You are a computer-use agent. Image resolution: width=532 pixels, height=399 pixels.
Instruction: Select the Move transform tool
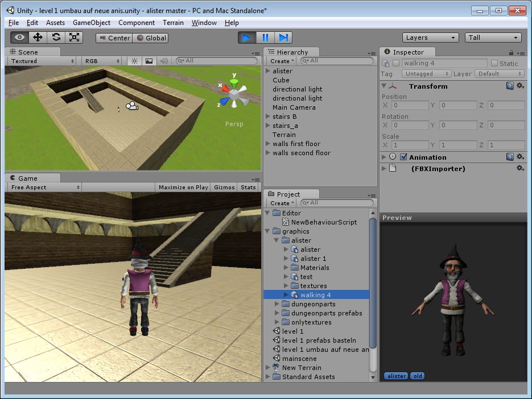coord(38,38)
